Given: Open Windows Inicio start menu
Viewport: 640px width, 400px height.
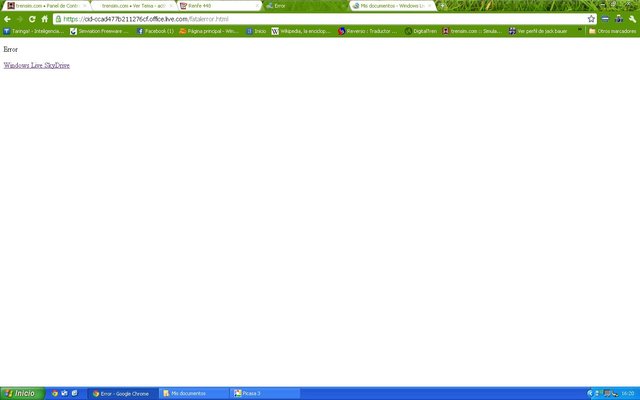Looking at the screenshot, I should point(22,393).
